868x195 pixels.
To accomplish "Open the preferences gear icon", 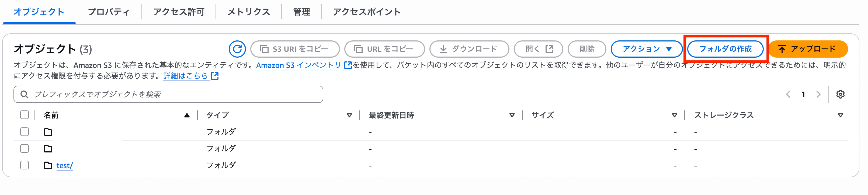I will point(842,94).
